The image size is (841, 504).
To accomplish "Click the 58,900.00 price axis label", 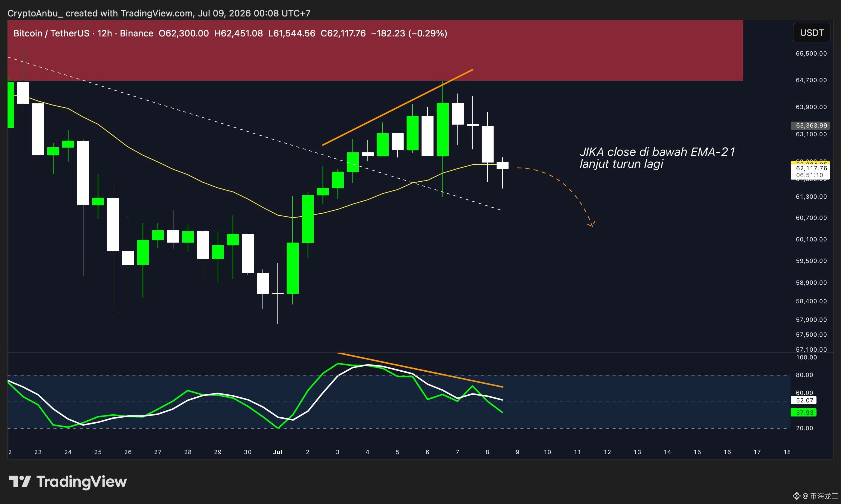I will click(x=811, y=283).
